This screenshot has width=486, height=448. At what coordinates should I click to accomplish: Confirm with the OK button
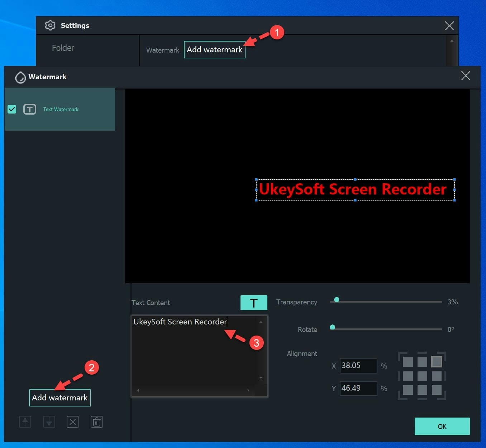(x=442, y=427)
